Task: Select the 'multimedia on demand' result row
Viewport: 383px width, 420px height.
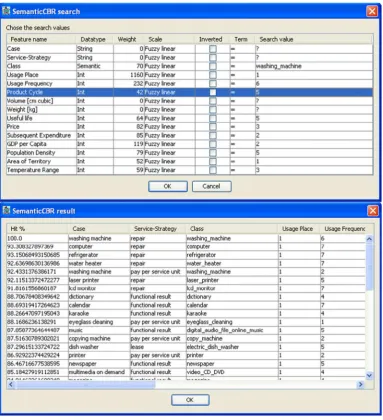Action: click(186, 372)
